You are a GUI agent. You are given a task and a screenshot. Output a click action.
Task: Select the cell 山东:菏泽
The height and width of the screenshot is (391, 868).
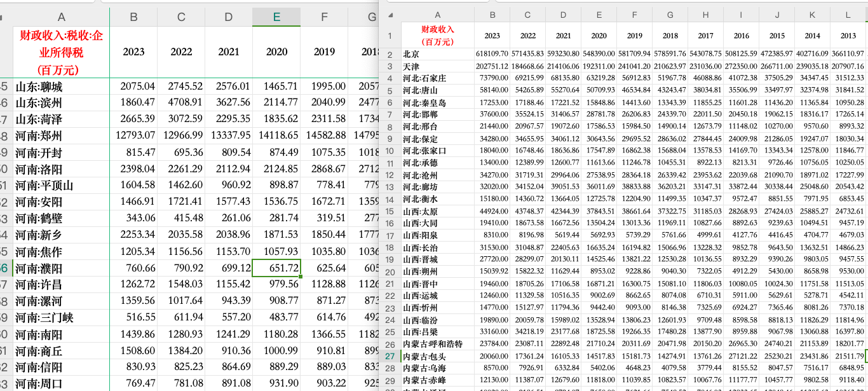[61, 120]
